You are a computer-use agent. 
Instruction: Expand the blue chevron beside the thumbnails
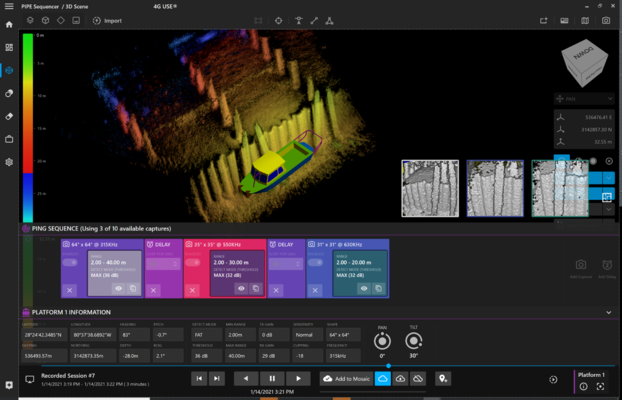pos(607,178)
